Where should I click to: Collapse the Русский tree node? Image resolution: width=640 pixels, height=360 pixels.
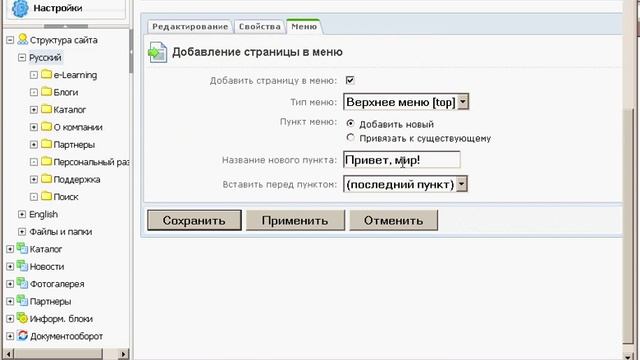22,58
